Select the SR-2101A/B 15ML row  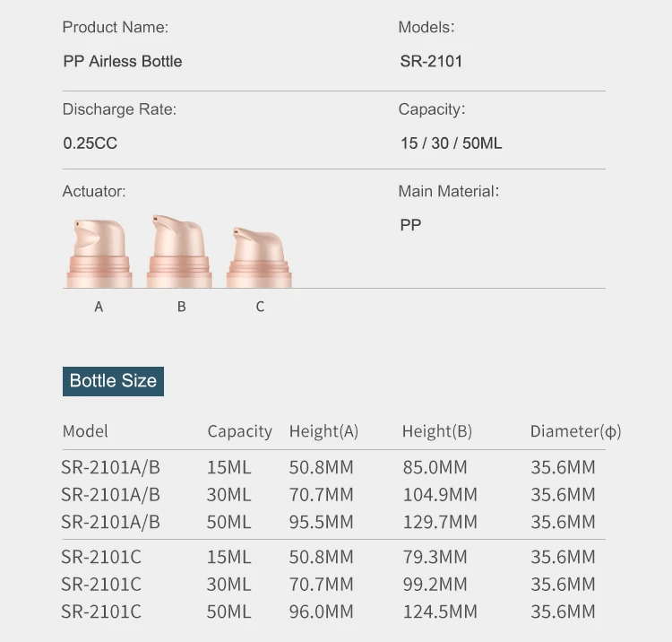coord(110,467)
